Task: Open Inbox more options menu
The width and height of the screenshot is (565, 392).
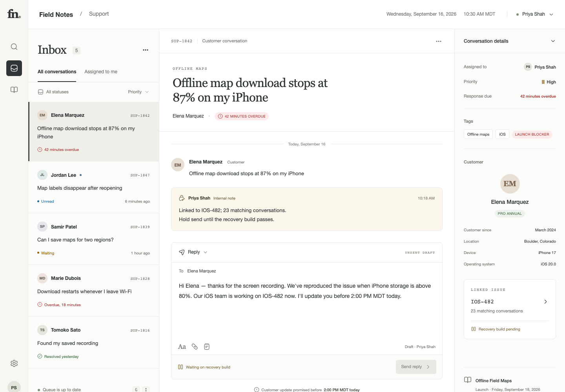Action: click(x=146, y=50)
